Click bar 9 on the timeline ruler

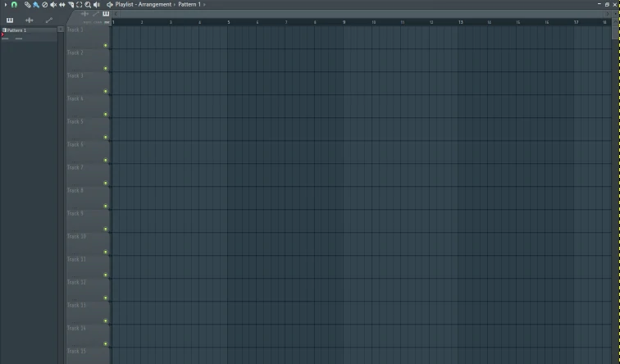click(344, 22)
